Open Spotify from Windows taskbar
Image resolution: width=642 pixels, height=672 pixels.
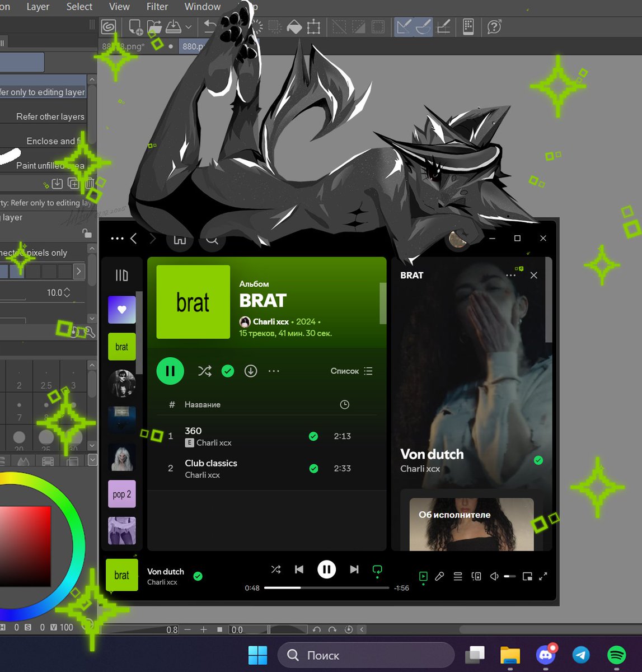[x=616, y=655]
